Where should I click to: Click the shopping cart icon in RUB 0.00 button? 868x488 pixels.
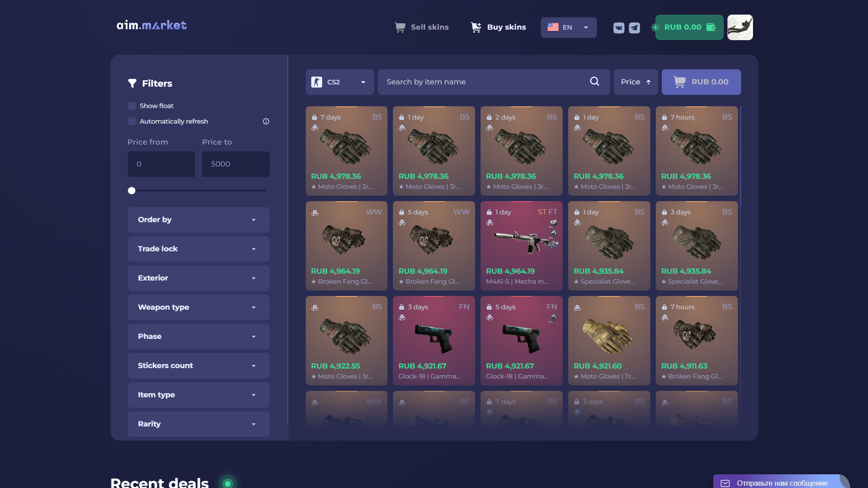coord(680,82)
